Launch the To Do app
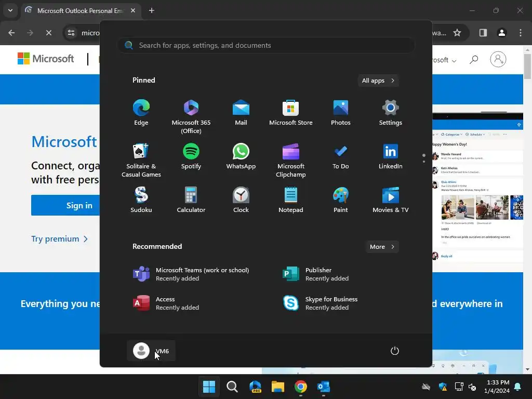This screenshot has height=399, width=532. coord(341,156)
